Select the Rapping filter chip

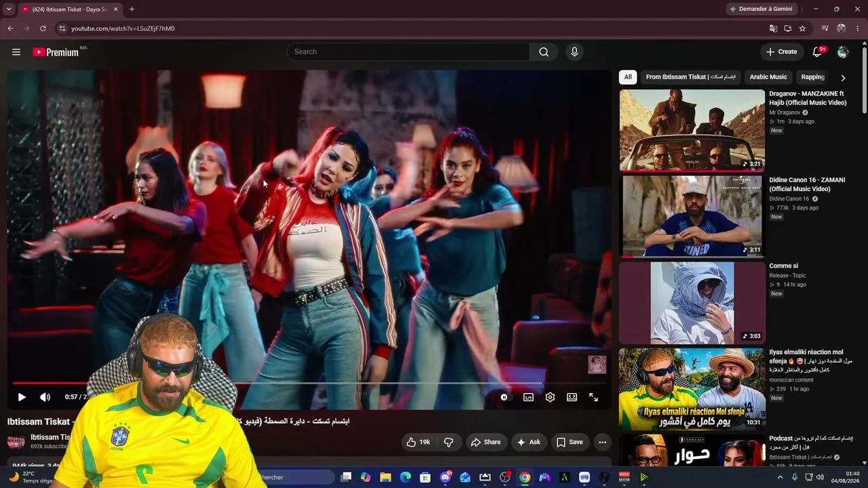(812, 77)
